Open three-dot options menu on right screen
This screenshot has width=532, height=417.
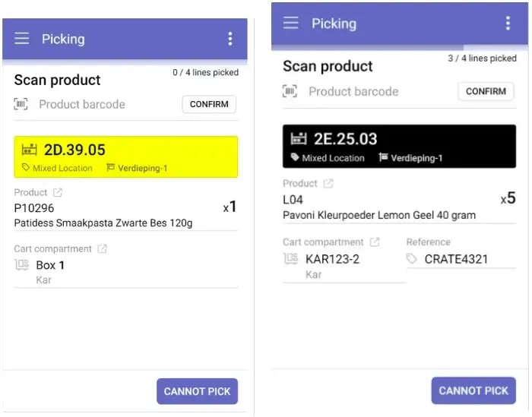pos(508,23)
